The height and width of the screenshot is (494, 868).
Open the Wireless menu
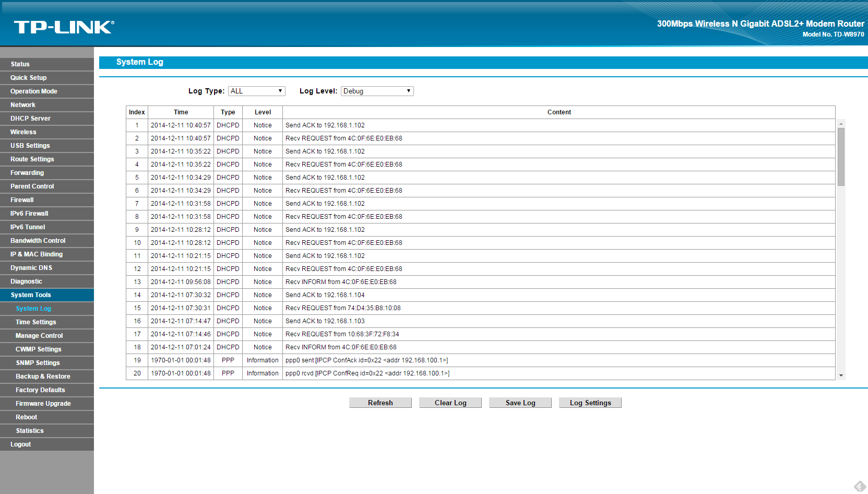point(47,132)
